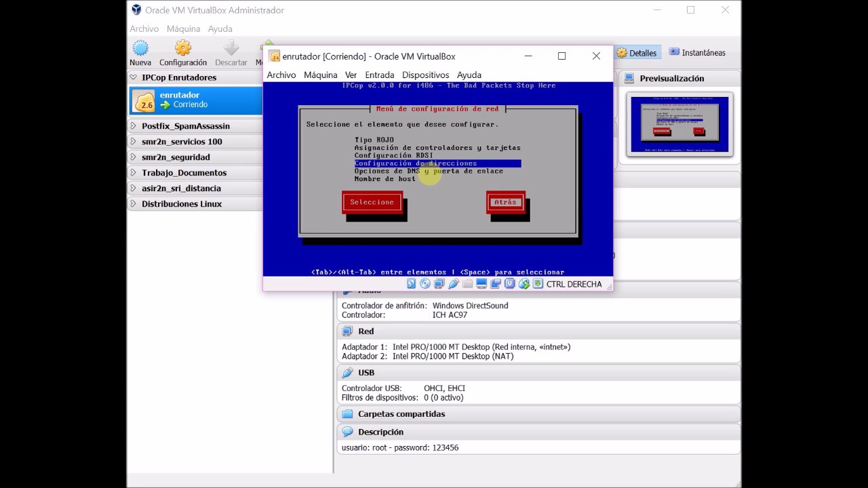Click the hard disk activity icon in VM status bar

click(x=411, y=284)
